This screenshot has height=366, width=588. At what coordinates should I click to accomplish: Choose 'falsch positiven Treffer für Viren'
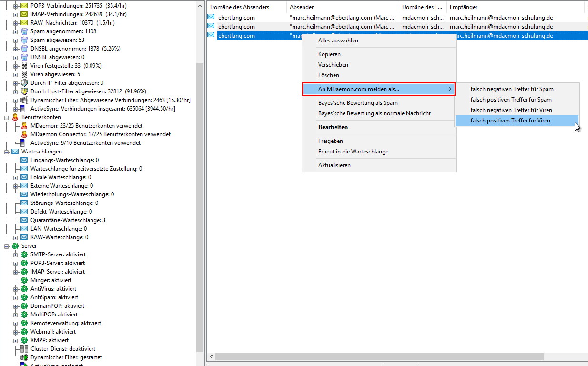pyautogui.click(x=510, y=121)
